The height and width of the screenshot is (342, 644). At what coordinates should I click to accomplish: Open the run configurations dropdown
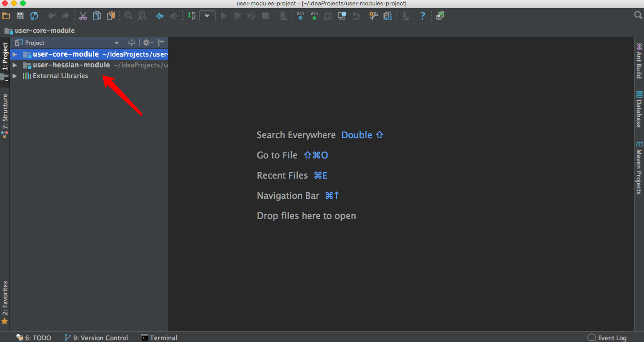[x=207, y=16]
